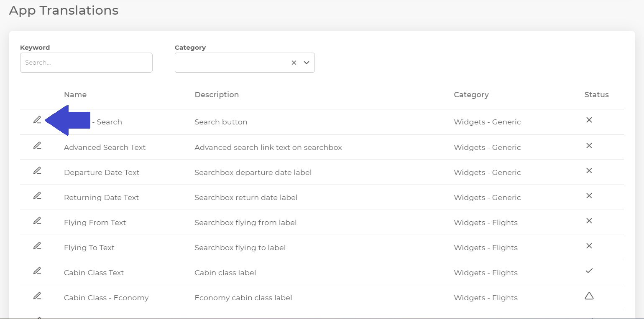644x319 pixels.
Task: Edit the Flying To Text row
Action: click(x=37, y=246)
